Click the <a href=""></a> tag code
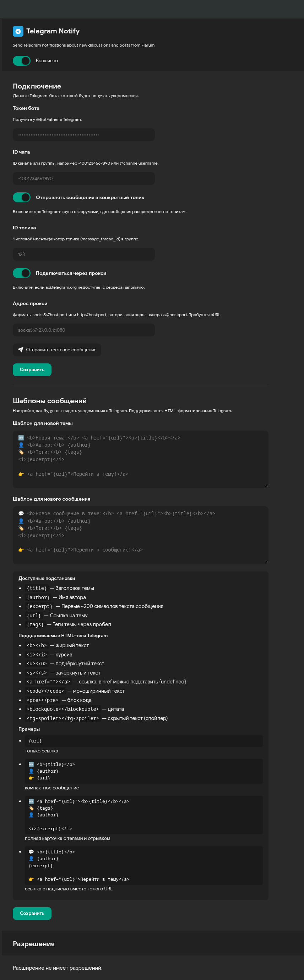 pos(48,682)
